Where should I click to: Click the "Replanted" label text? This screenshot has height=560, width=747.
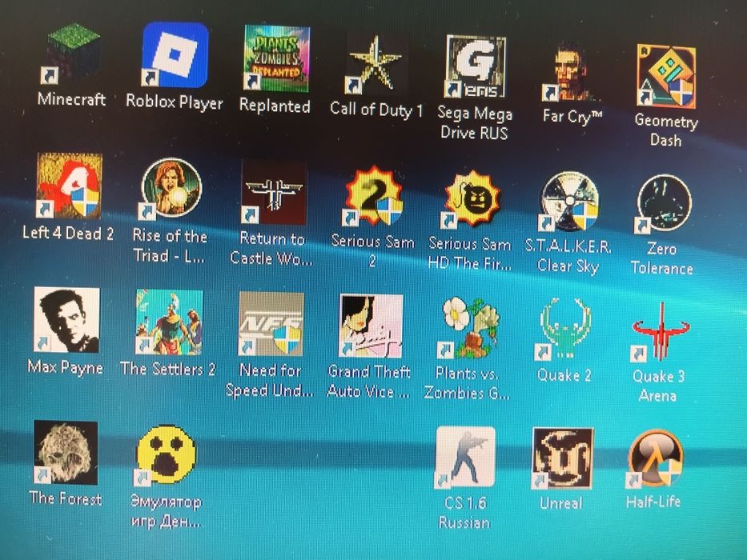click(x=275, y=106)
